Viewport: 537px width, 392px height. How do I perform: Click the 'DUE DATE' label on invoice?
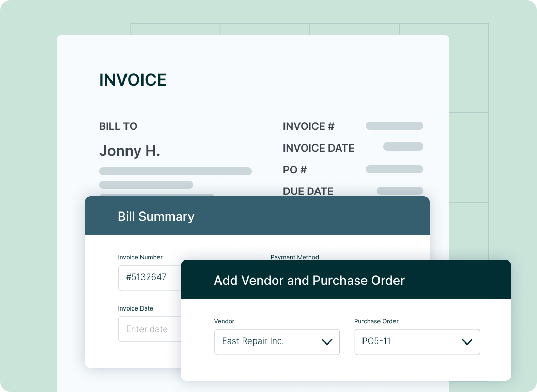(308, 191)
